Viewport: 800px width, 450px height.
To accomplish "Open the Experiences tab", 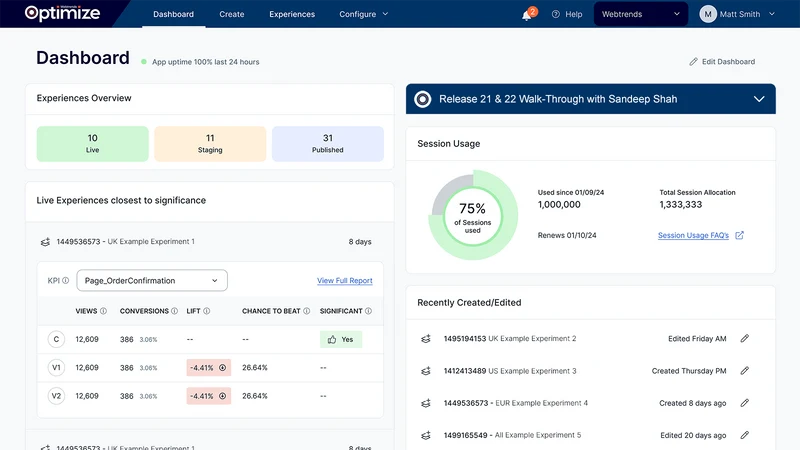I will click(292, 14).
